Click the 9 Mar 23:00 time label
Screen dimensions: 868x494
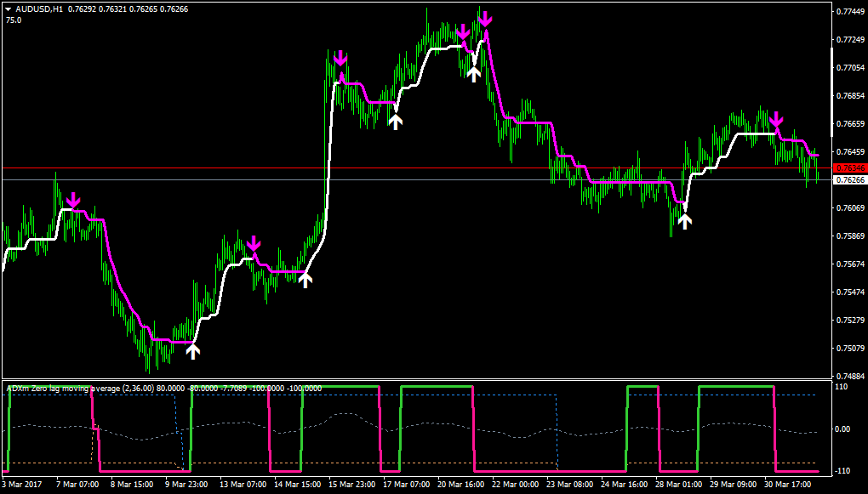pos(186,485)
